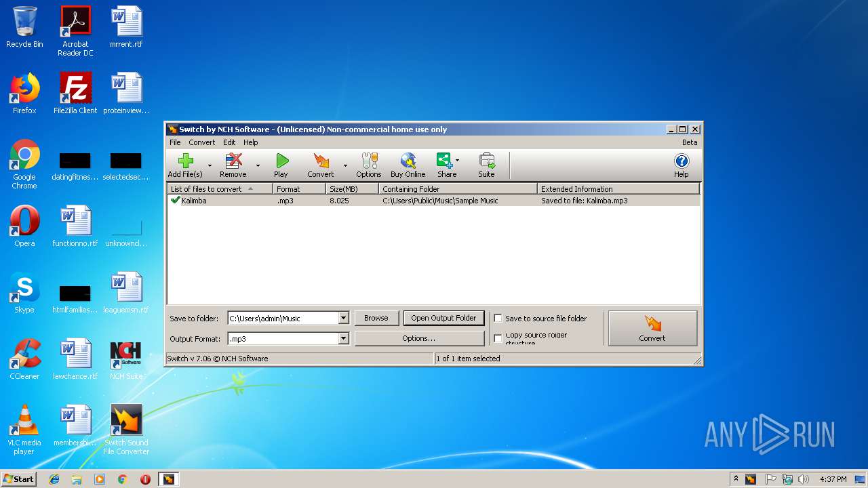The image size is (868, 488).
Task: Open Windows Media Player from the taskbar
Action: tap(100, 479)
